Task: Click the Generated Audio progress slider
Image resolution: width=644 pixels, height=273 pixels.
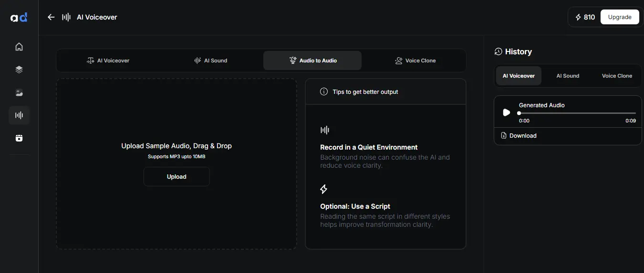Action: pyautogui.click(x=577, y=113)
